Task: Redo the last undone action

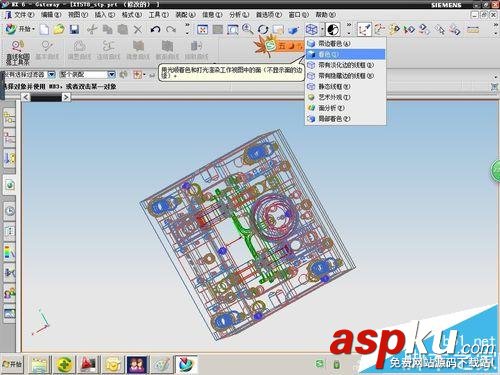Action: click(x=171, y=29)
